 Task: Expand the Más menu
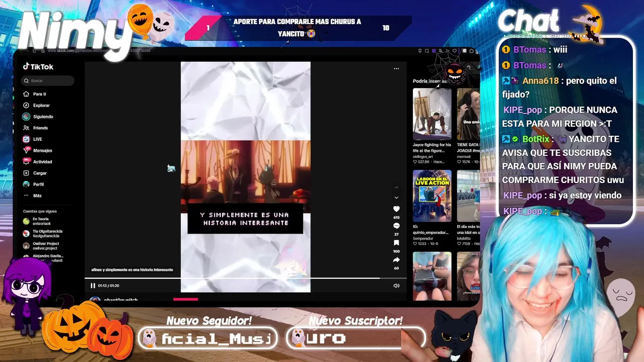point(32,196)
